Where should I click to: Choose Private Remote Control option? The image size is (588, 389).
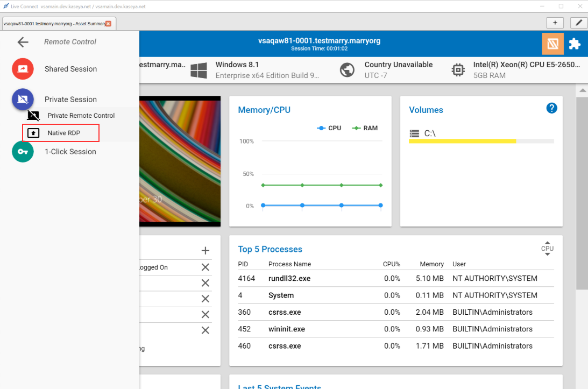pos(81,116)
